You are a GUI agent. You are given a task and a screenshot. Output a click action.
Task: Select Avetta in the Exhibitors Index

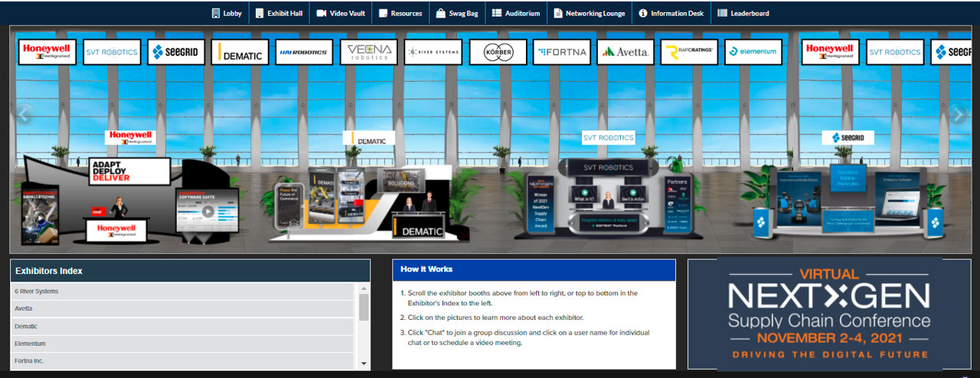[182, 308]
